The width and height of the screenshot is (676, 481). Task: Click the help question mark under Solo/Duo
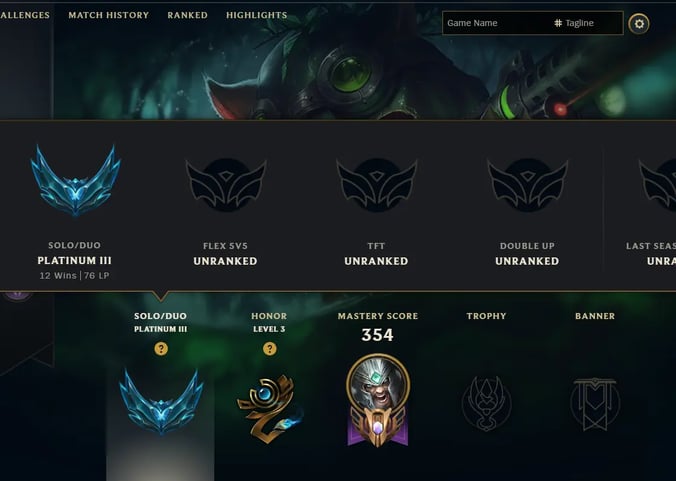(x=161, y=348)
